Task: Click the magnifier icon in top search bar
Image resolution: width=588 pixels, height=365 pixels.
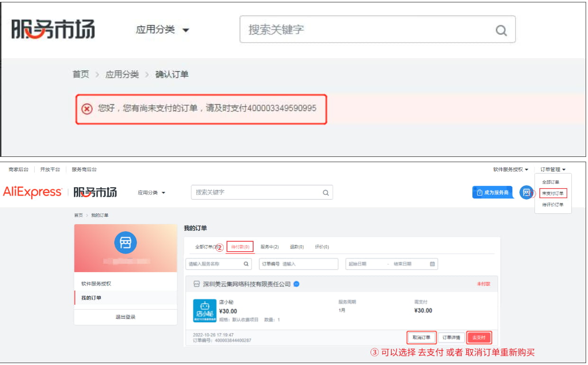Action: point(501,30)
